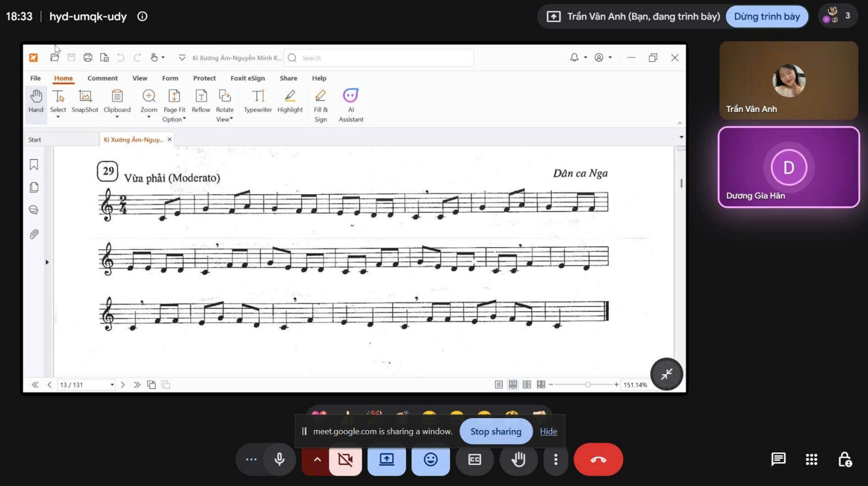The height and width of the screenshot is (486, 868).
Task: Click the Hide link in sharing bar
Action: pyautogui.click(x=548, y=431)
